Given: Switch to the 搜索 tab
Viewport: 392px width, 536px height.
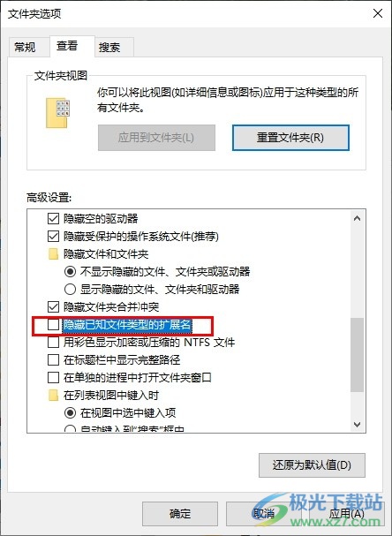Looking at the screenshot, I should (109, 47).
